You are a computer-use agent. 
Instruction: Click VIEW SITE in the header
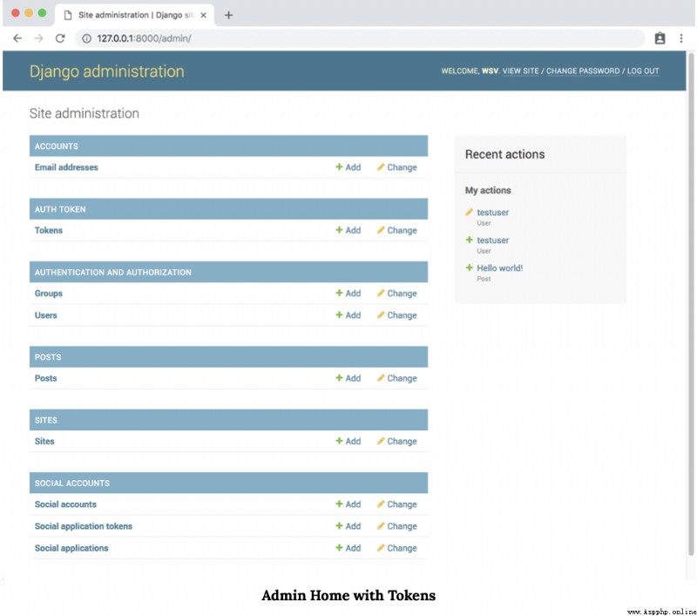tap(520, 71)
